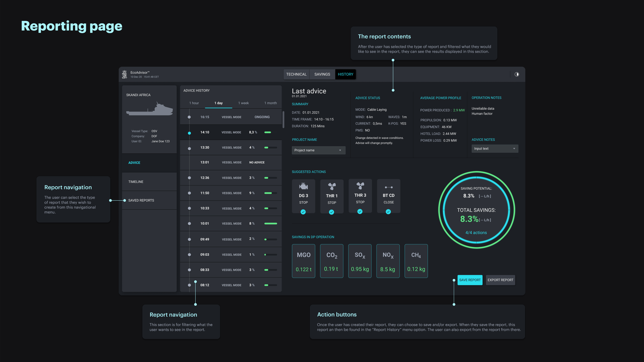Click the TOTAL SAVINGS 8.3% value
Viewport: 644px width, 362px height.
[x=469, y=219]
